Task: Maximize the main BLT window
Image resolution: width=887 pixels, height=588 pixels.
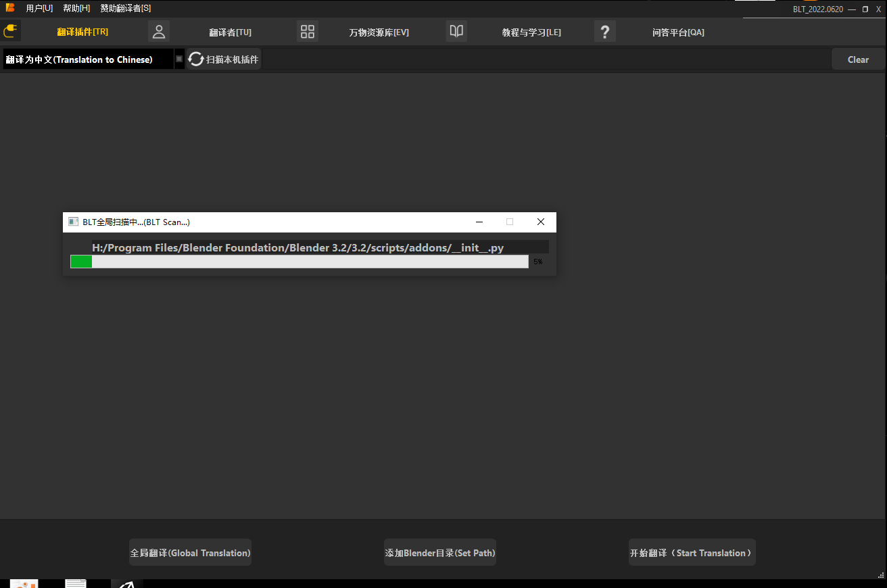Action: [x=865, y=9]
